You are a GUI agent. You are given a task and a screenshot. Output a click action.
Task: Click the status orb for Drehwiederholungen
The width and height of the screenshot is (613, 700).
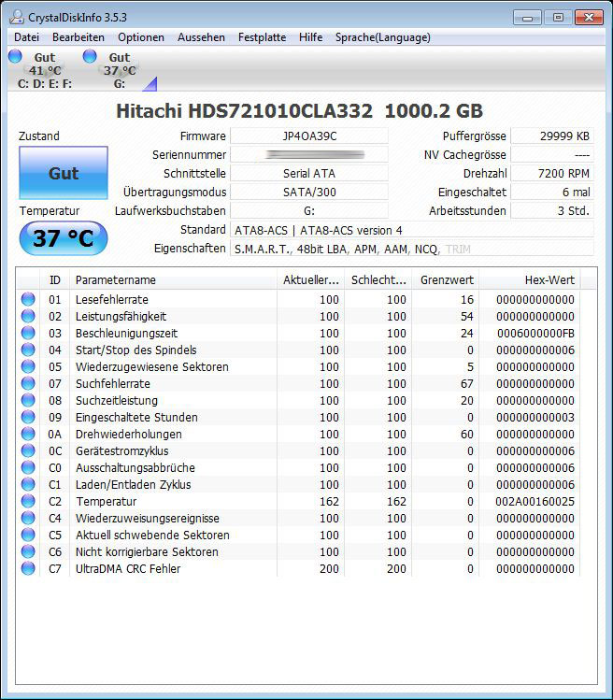point(28,434)
